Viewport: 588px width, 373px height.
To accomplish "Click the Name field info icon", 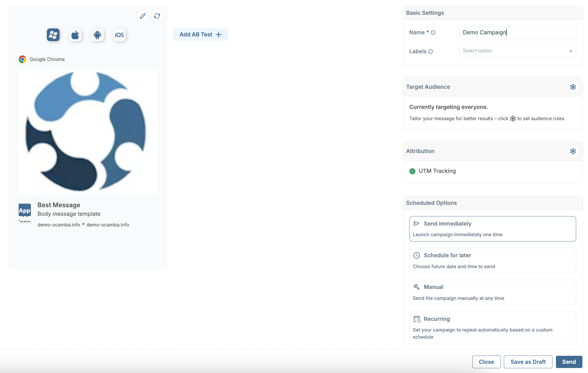I will 433,33.
